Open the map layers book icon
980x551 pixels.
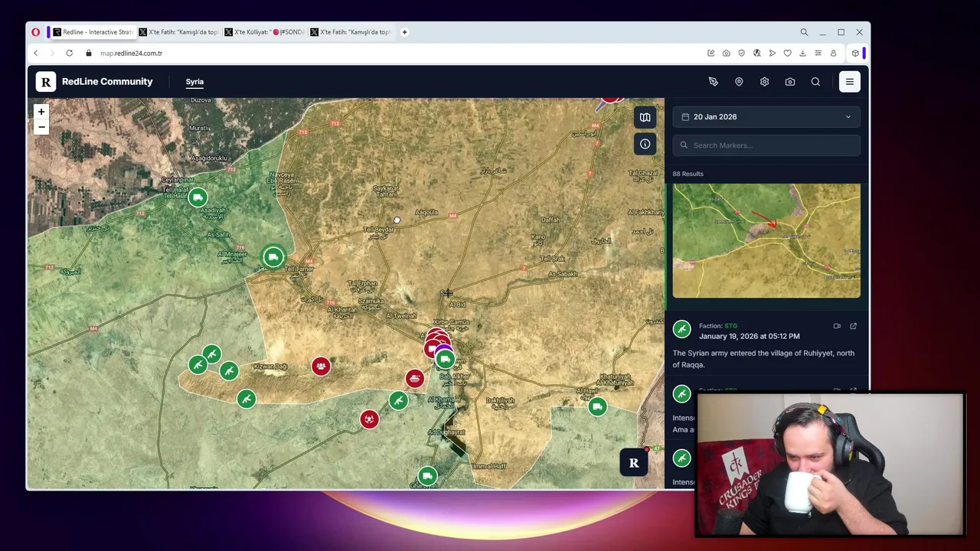tap(645, 117)
